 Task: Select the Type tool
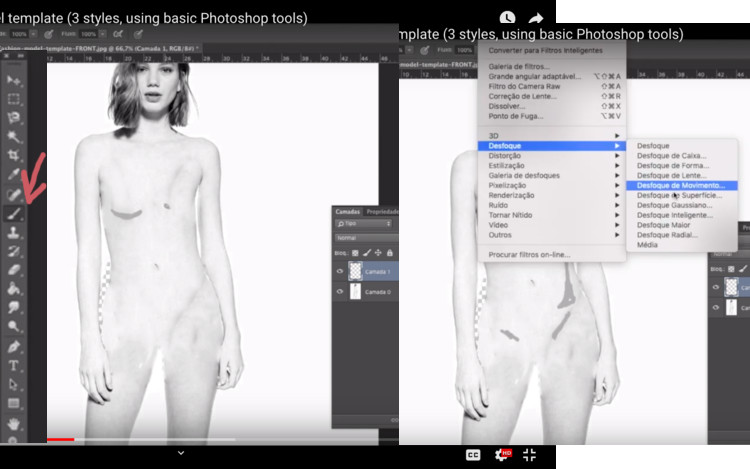13,366
